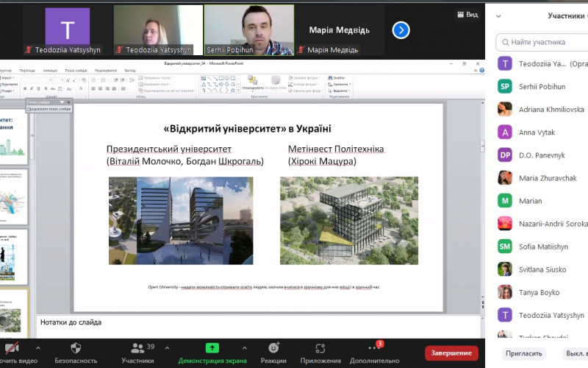Click Пригласить invite button
Screen dimensions: 588x368
coord(523,353)
